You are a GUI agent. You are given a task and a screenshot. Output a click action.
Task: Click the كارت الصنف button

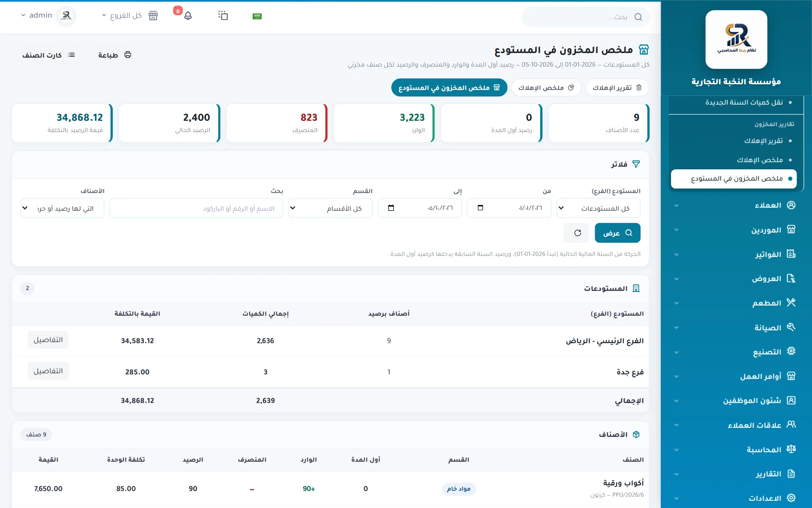click(x=48, y=55)
